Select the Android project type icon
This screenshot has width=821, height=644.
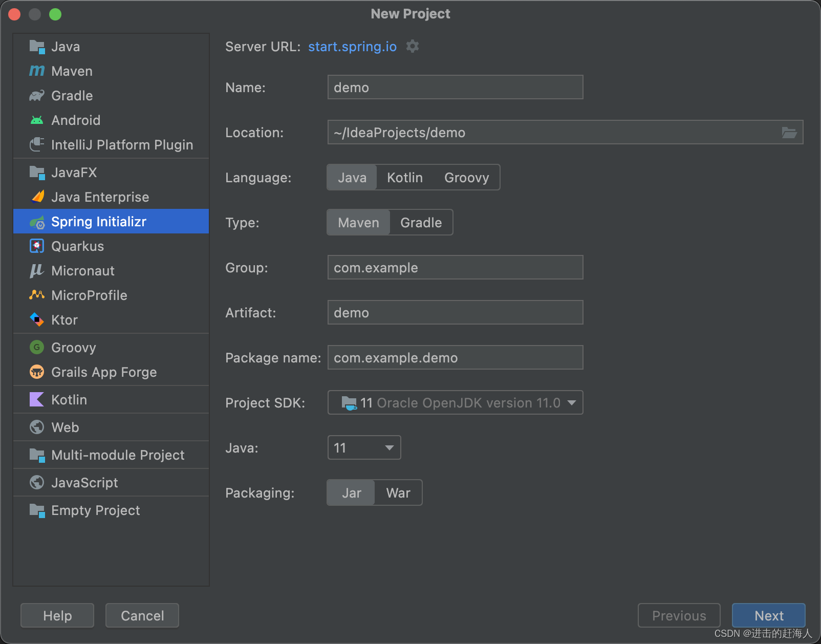[x=36, y=120]
